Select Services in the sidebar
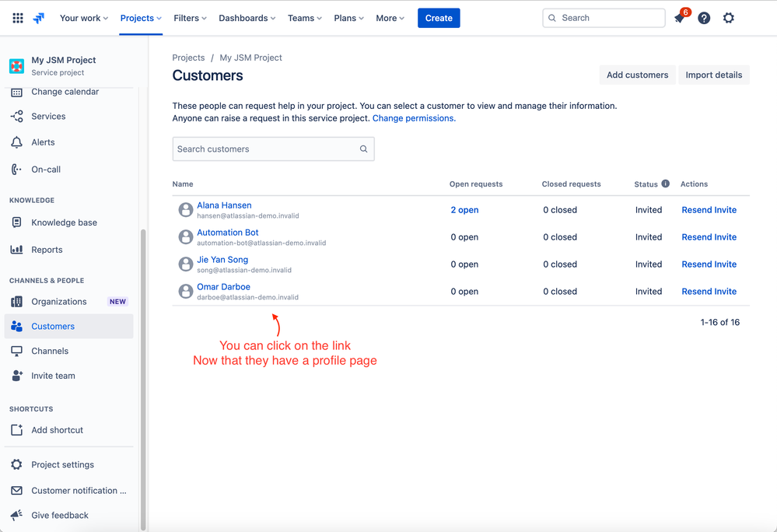The width and height of the screenshot is (777, 532). tap(50, 115)
